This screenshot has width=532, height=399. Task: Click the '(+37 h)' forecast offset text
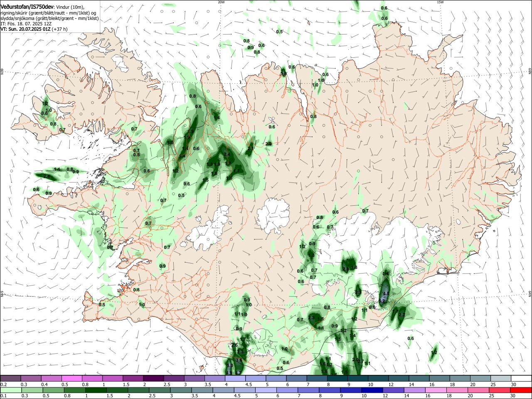60,29
